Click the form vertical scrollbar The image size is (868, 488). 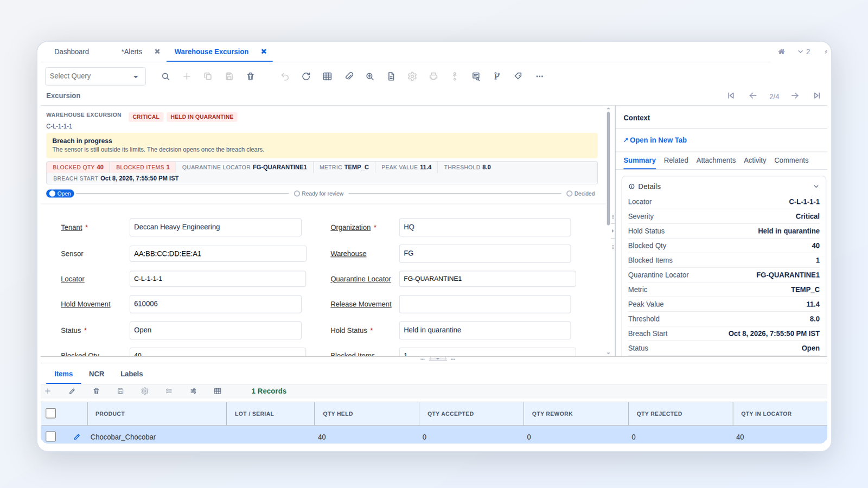tap(608, 168)
